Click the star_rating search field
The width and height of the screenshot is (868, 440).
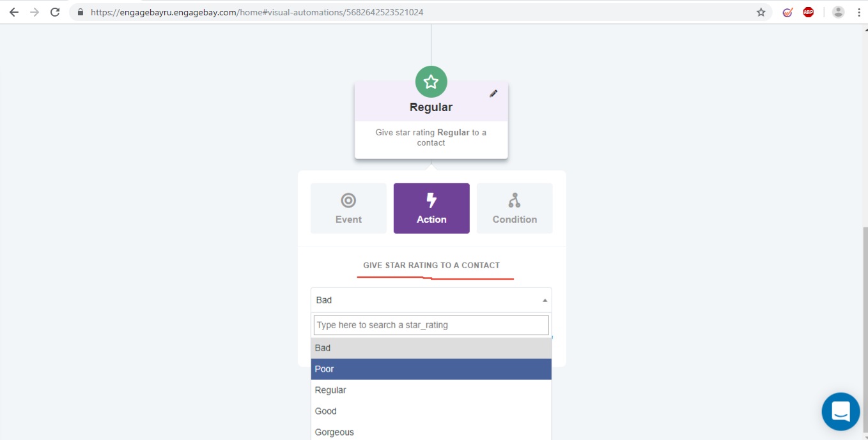tap(431, 325)
